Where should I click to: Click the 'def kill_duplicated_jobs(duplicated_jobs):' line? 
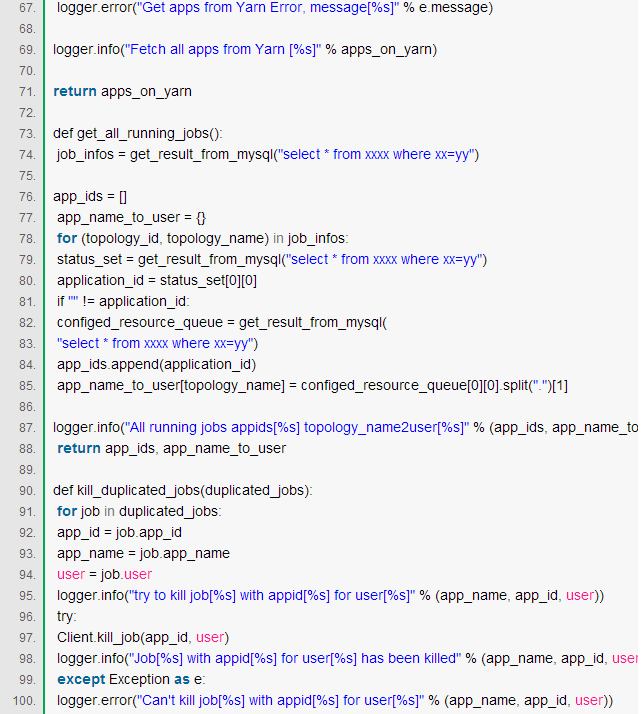183,490
